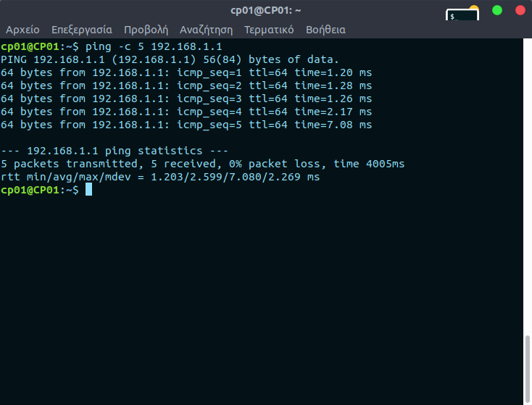Open the Τερματικό menu

(x=269, y=30)
